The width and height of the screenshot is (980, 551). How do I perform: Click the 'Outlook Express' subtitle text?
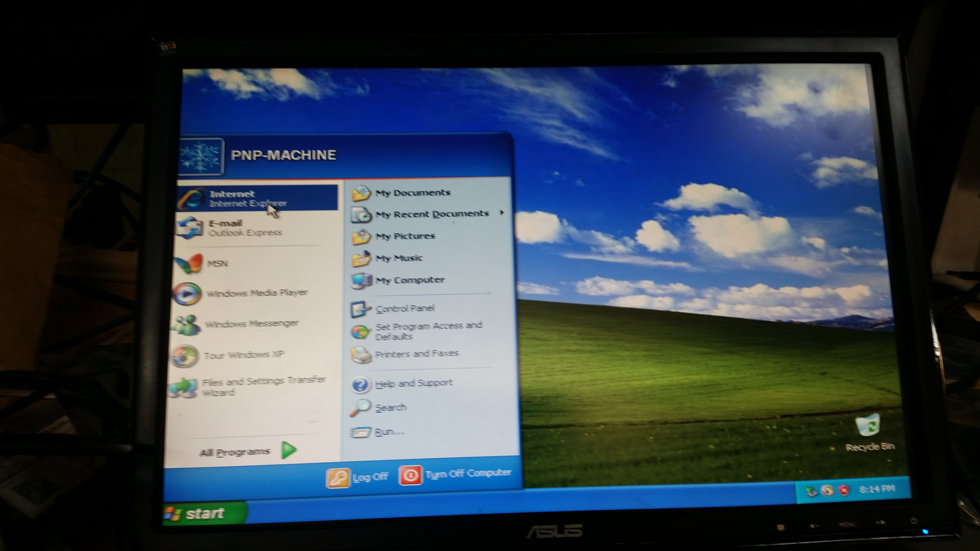(245, 233)
